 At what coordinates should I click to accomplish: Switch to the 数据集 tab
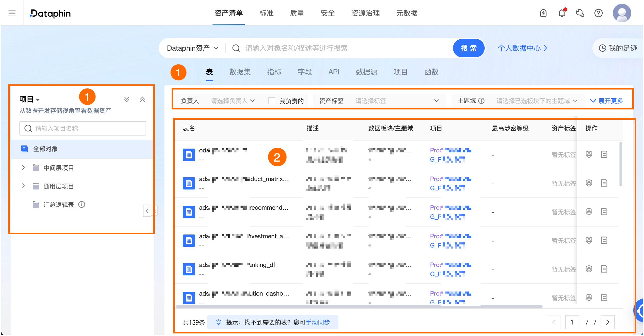240,72
